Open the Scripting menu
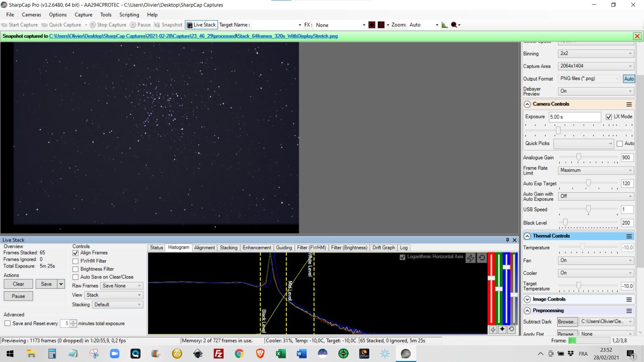 (x=129, y=15)
